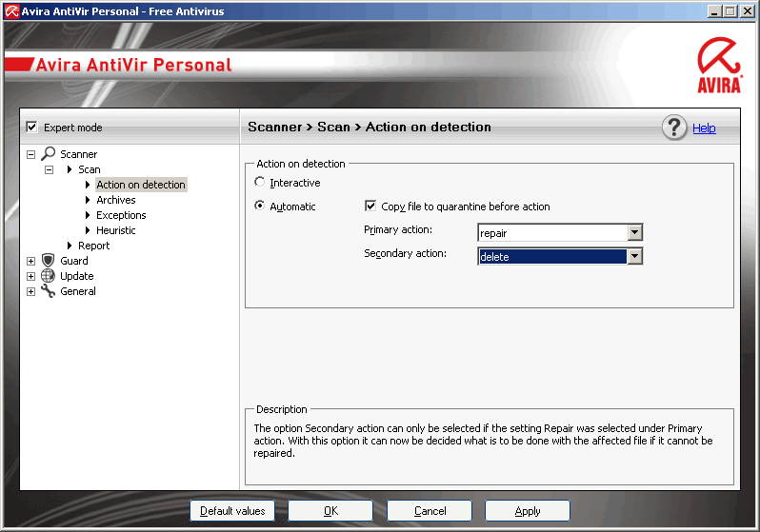Click the Apply button

(x=527, y=511)
